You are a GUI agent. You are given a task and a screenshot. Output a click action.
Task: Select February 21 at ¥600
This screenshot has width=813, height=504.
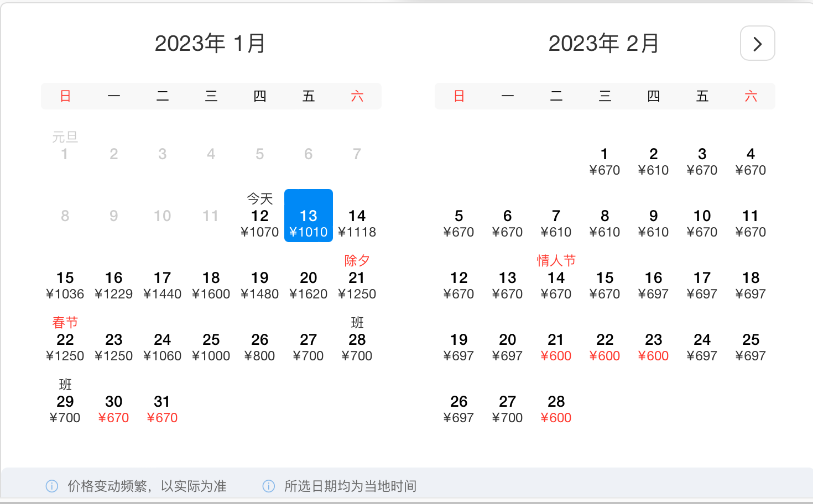click(x=556, y=347)
